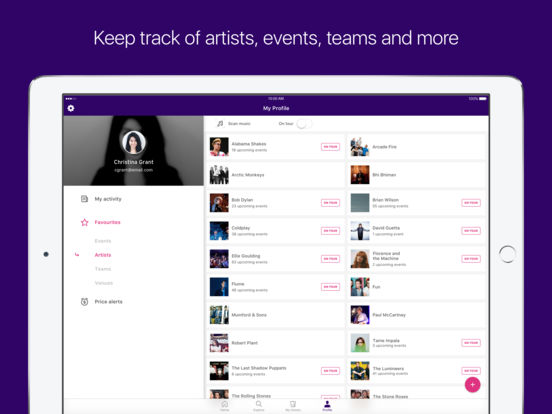Click the On Tour badge for Coldplay

[x=330, y=231]
